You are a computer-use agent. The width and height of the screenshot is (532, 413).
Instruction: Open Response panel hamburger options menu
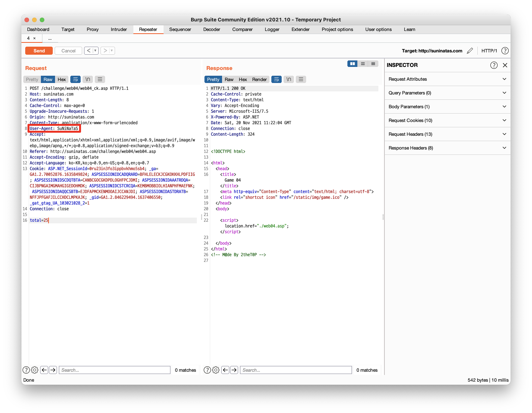click(301, 80)
